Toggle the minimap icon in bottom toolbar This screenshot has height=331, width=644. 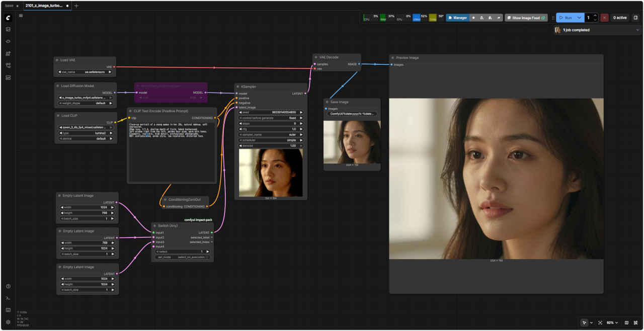pos(626,322)
